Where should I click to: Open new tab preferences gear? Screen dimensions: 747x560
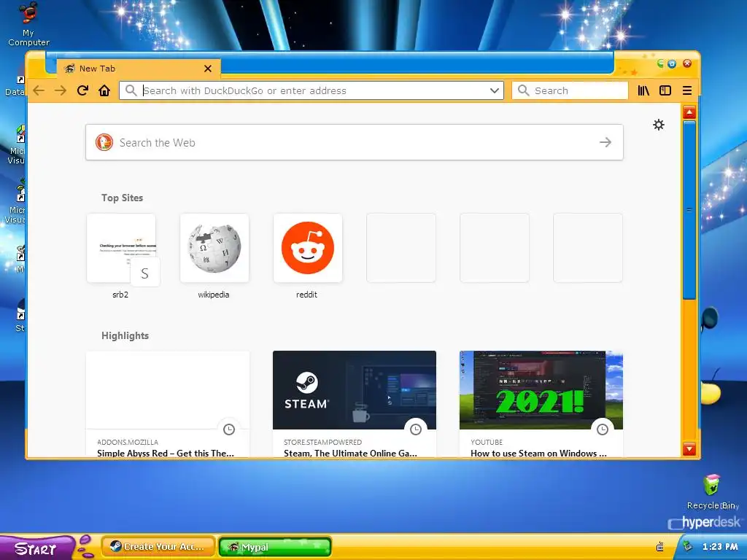pyautogui.click(x=659, y=125)
